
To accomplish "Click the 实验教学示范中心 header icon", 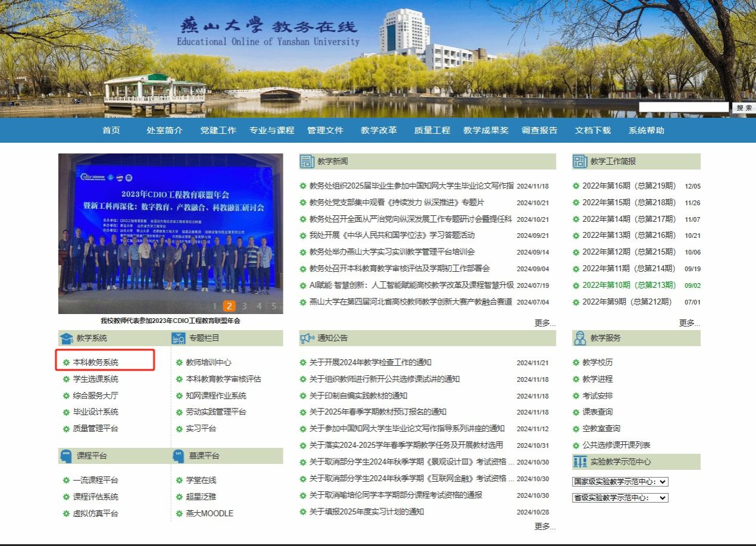I will pyautogui.click(x=580, y=462).
